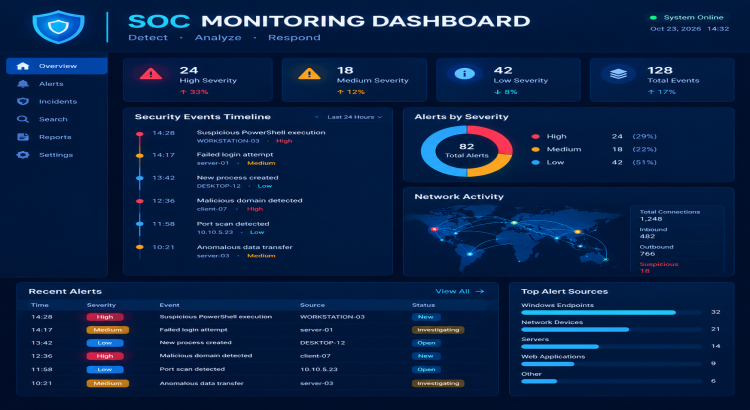The width and height of the screenshot is (750, 410).
Task: Click the Suspicious 18 connections value
Action: (x=644, y=271)
